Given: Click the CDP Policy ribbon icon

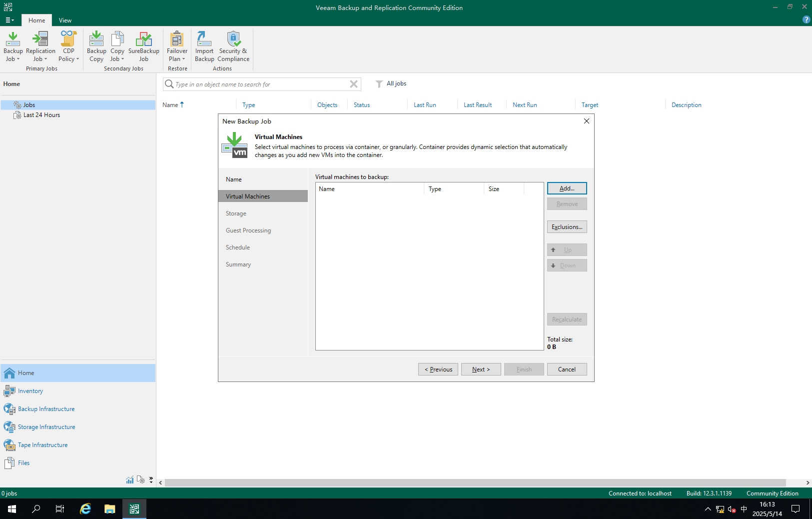Looking at the screenshot, I should click(x=68, y=46).
